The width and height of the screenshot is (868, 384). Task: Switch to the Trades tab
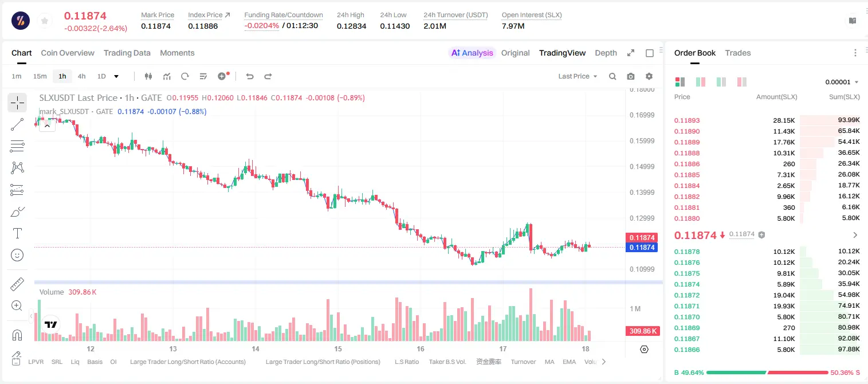(738, 53)
